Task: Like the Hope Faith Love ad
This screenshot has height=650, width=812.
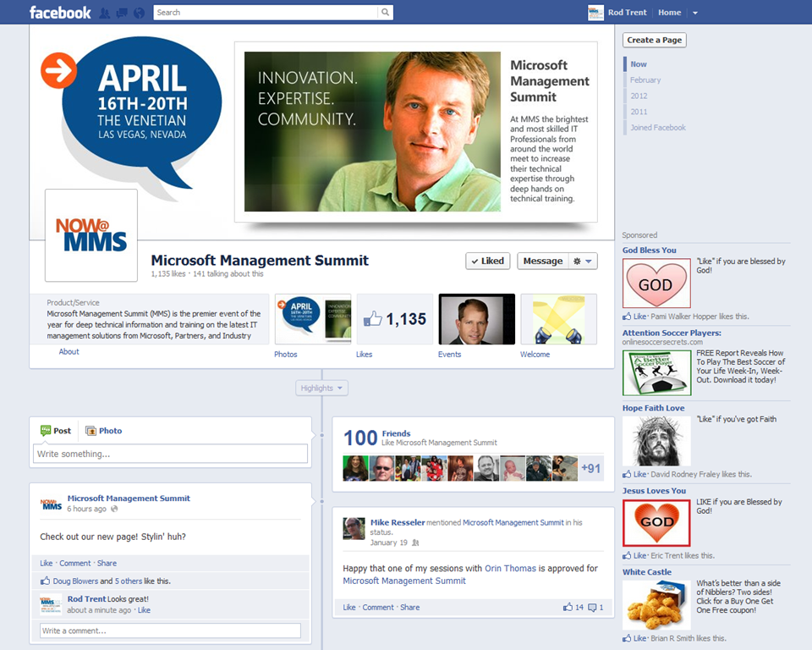Action: pyautogui.click(x=640, y=474)
